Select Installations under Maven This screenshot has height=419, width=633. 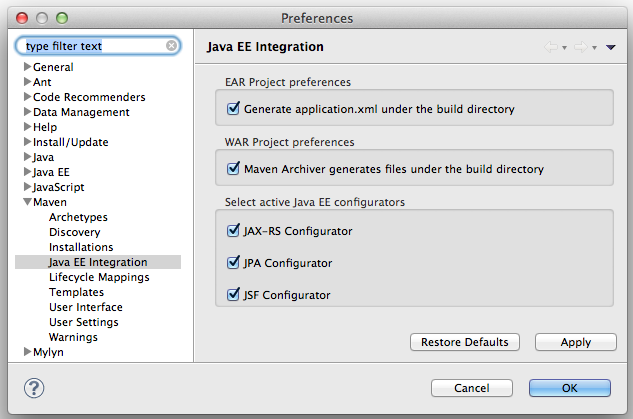[81, 247]
